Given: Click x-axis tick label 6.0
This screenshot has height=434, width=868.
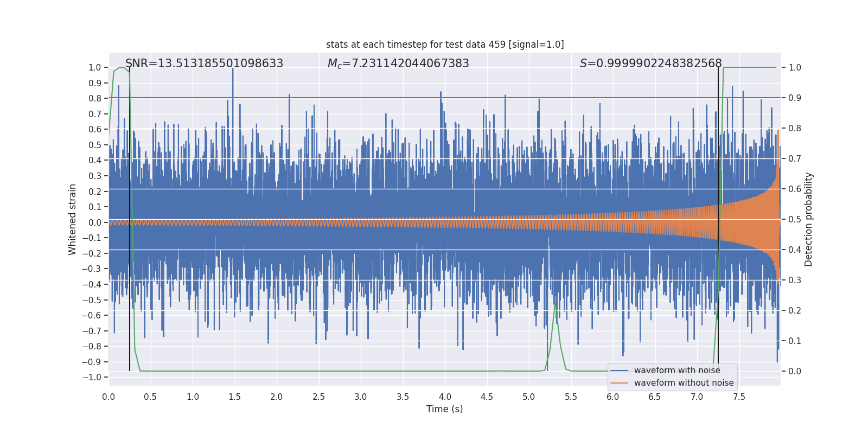Looking at the screenshot, I should point(613,397).
